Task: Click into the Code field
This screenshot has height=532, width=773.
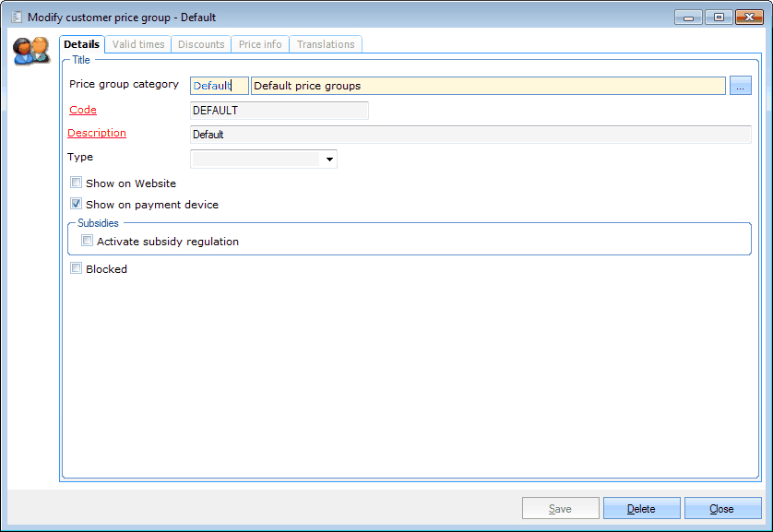Action: click(x=279, y=111)
